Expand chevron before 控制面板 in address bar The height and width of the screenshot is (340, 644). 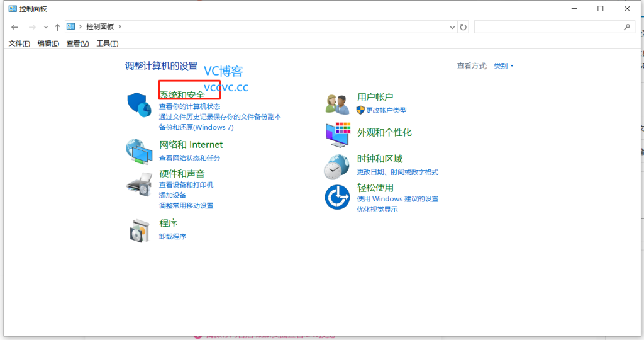80,26
